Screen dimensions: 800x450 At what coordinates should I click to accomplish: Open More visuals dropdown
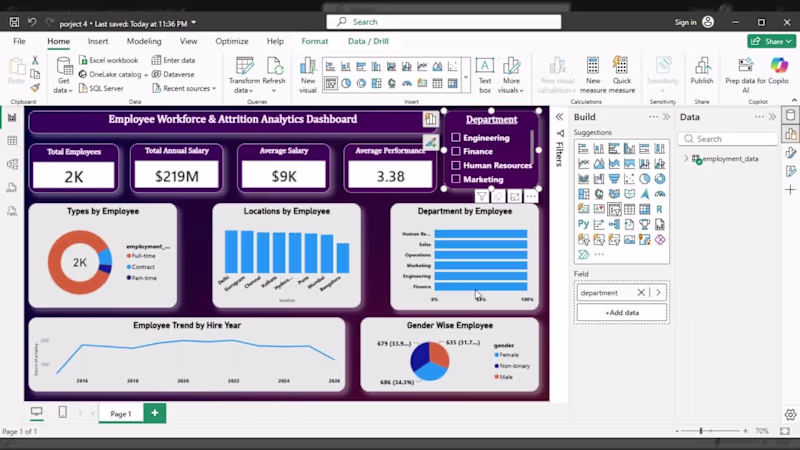tap(511, 75)
